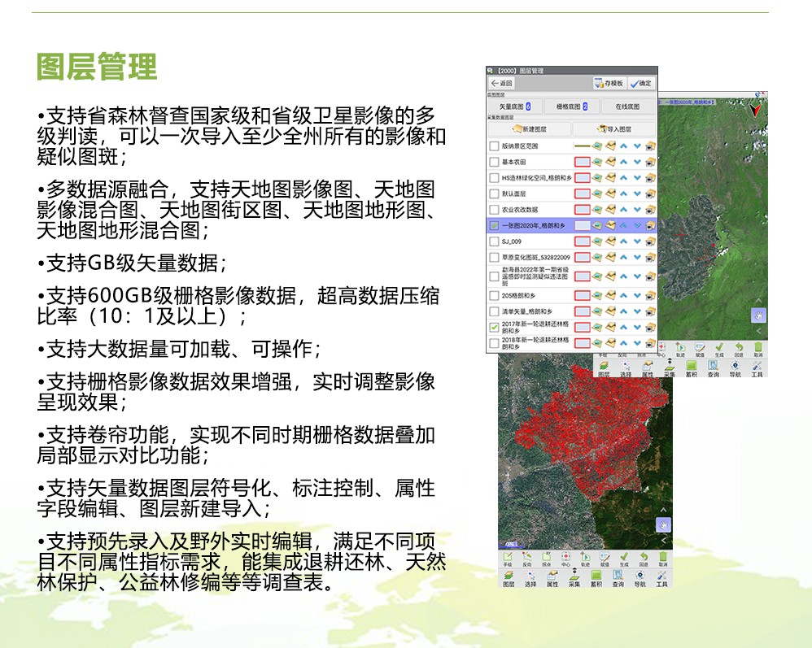Move 默认面层 layer up with arrow
The image size is (812, 648).
(623, 194)
